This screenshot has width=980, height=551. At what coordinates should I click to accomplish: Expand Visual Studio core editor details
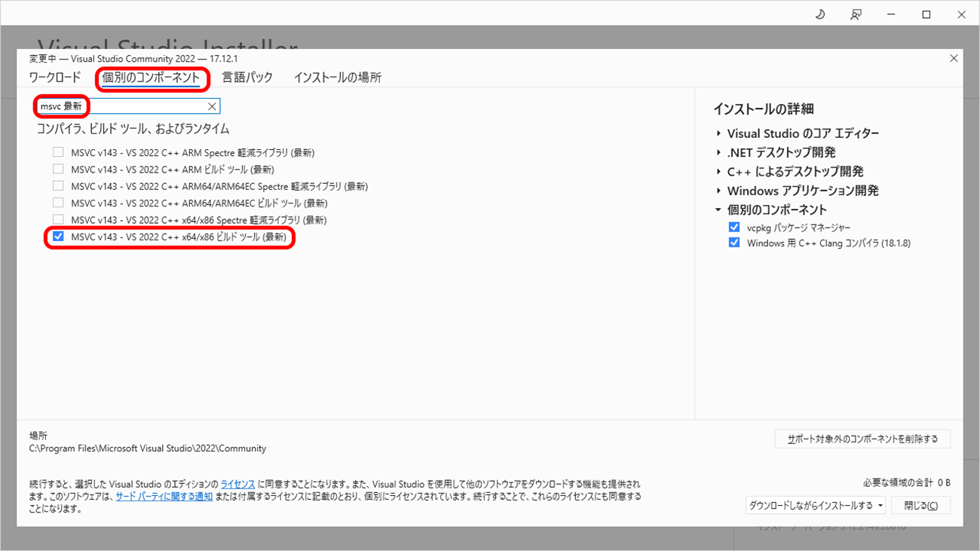coord(719,133)
